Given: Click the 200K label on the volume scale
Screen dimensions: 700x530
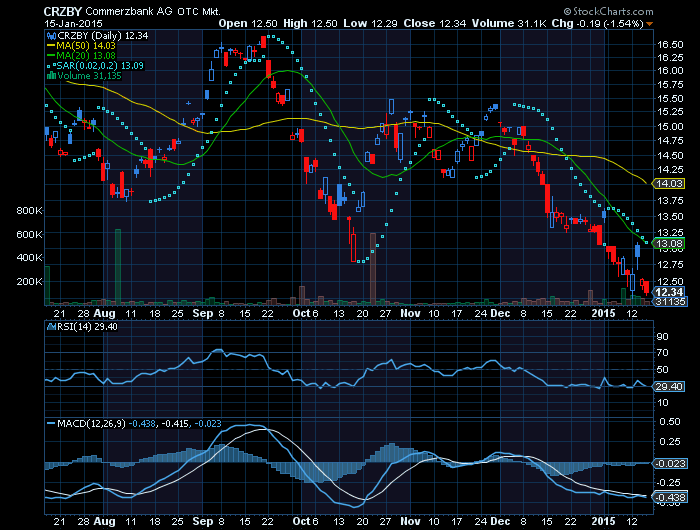Looking at the screenshot, I should pos(29,282).
